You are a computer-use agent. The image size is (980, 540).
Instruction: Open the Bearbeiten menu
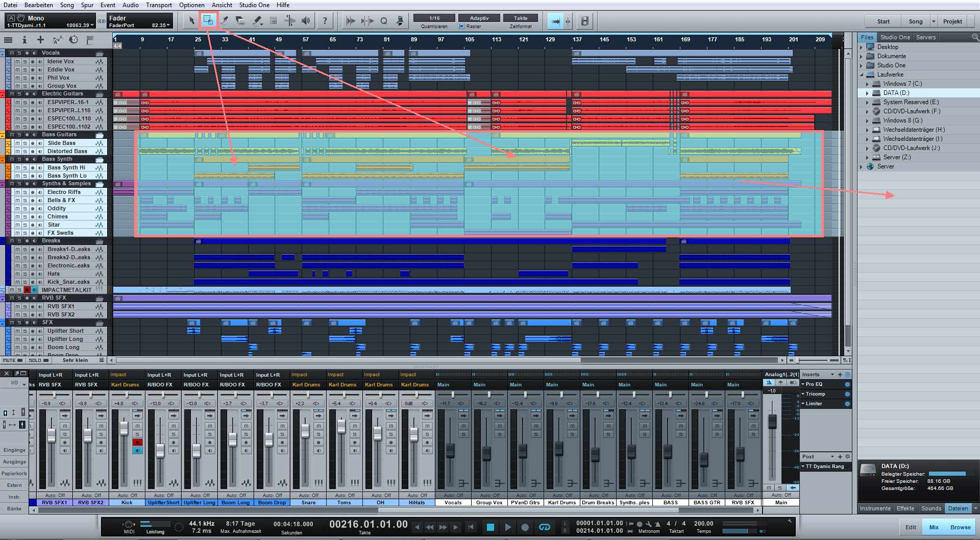click(38, 5)
